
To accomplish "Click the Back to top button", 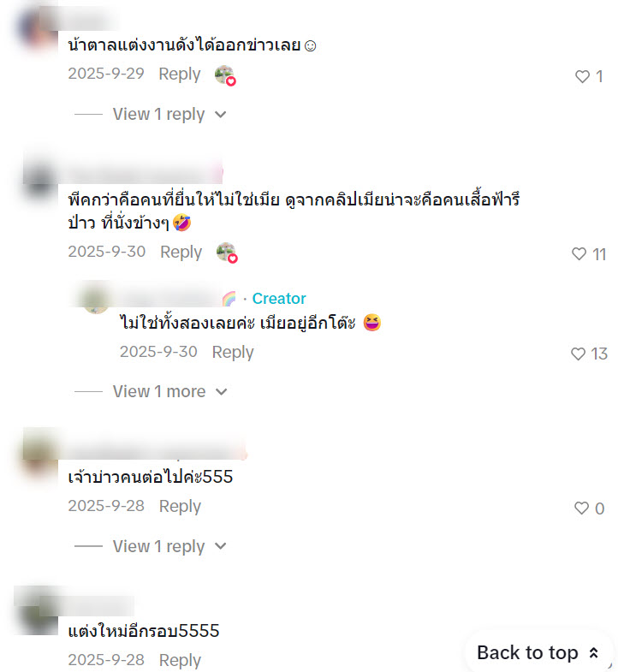I will pyautogui.click(x=538, y=653).
